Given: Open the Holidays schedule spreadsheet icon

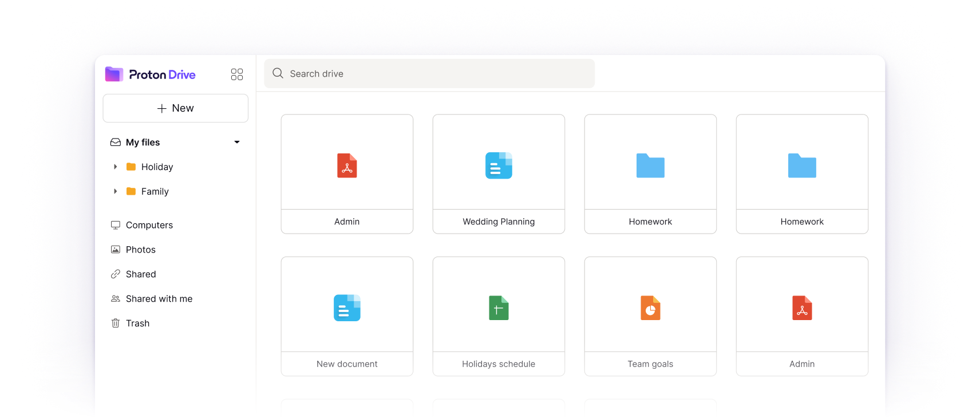Looking at the screenshot, I should coord(499,308).
